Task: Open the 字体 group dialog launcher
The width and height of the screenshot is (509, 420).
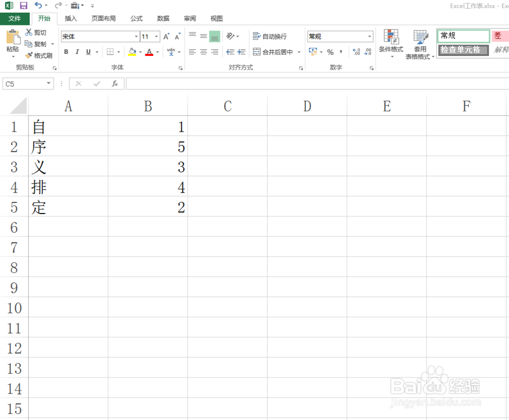Action: (x=181, y=68)
